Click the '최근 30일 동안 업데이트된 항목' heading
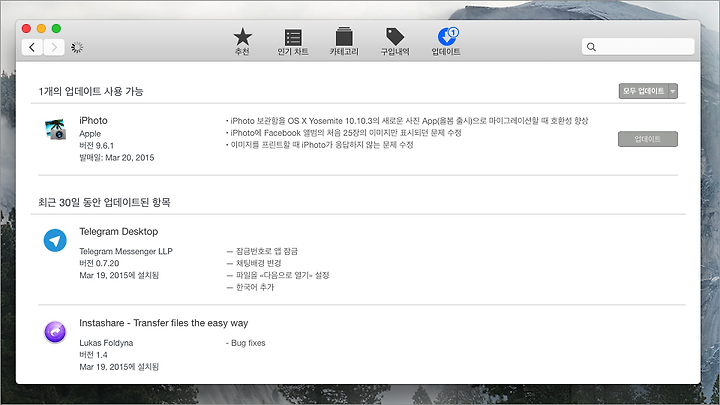The width and height of the screenshot is (720, 405). point(104,202)
